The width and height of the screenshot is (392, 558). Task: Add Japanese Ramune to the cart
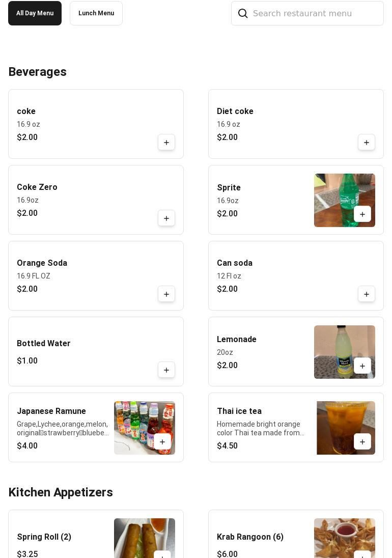coord(162,442)
